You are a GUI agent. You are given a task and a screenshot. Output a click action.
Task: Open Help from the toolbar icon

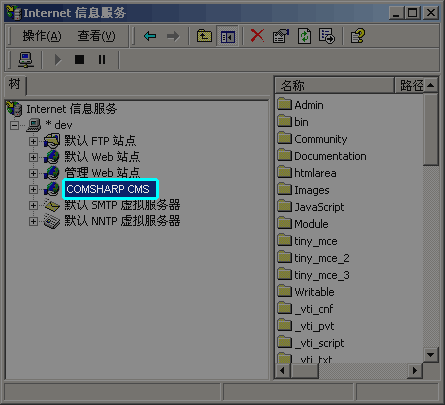pyautogui.click(x=358, y=36)
